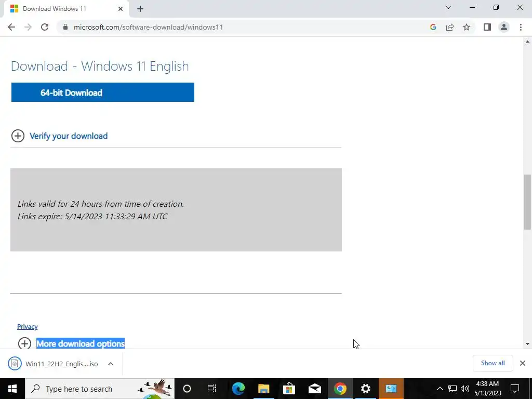Click the page vertical scrollbar thumb
This screenshot has height=399, width=532.
(527, 202)
